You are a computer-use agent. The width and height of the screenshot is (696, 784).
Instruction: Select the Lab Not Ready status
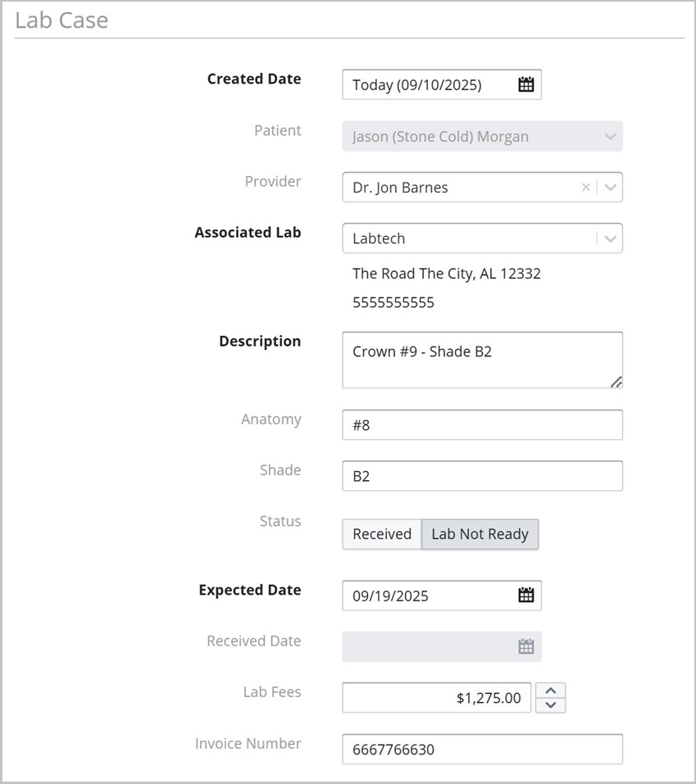coord(480,533)
